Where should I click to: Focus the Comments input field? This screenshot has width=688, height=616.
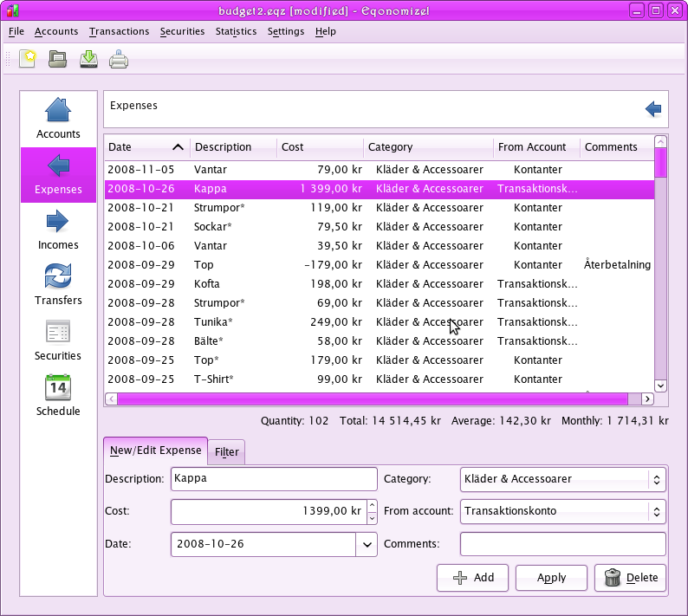click(563, 544)
